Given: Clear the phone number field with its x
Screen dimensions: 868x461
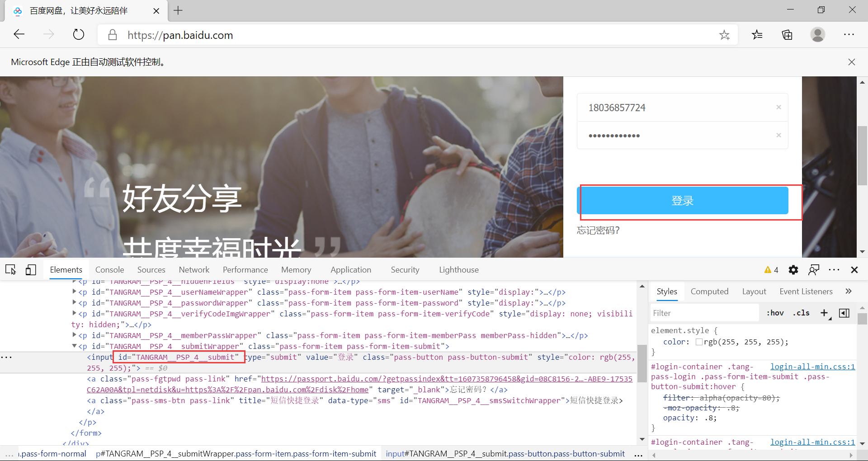Looking at the screenshot, I should (x=778, y=107).
